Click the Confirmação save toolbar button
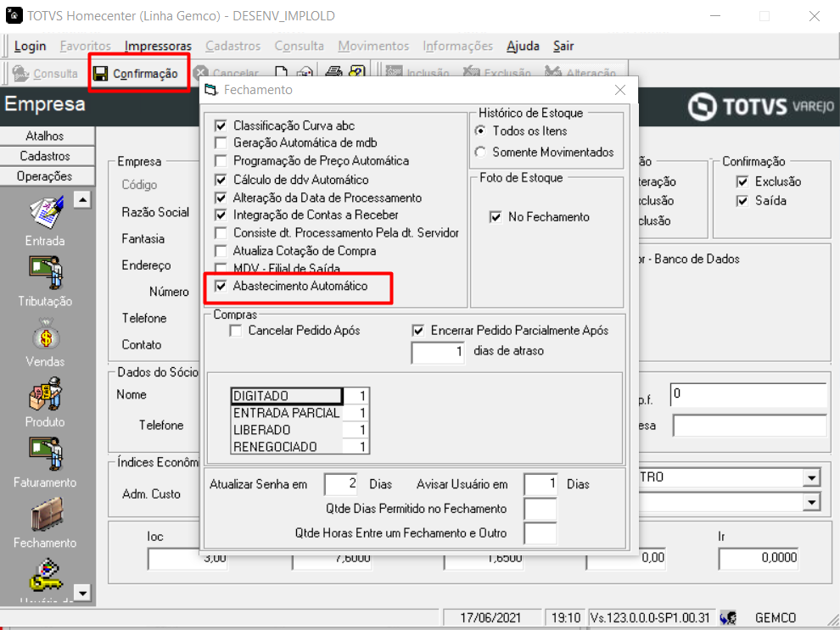The width and height of the screenshot is (840, 630). pos(136,73)
